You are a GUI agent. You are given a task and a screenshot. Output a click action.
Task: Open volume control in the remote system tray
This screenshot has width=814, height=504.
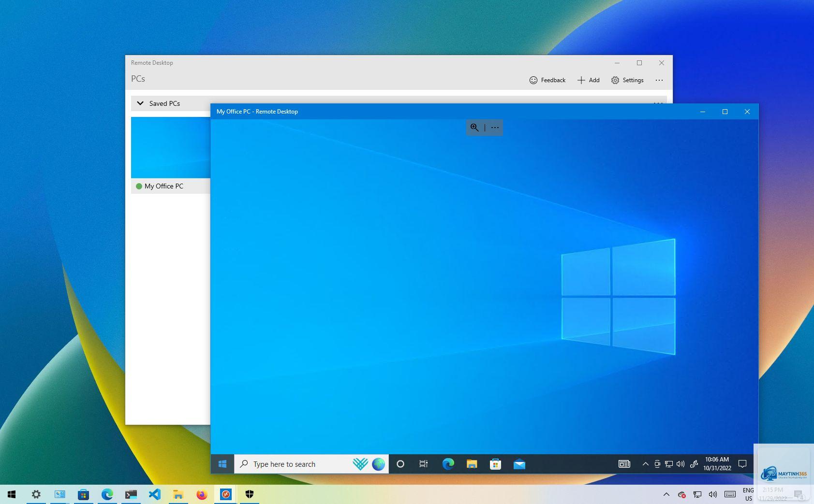(681, 464)
